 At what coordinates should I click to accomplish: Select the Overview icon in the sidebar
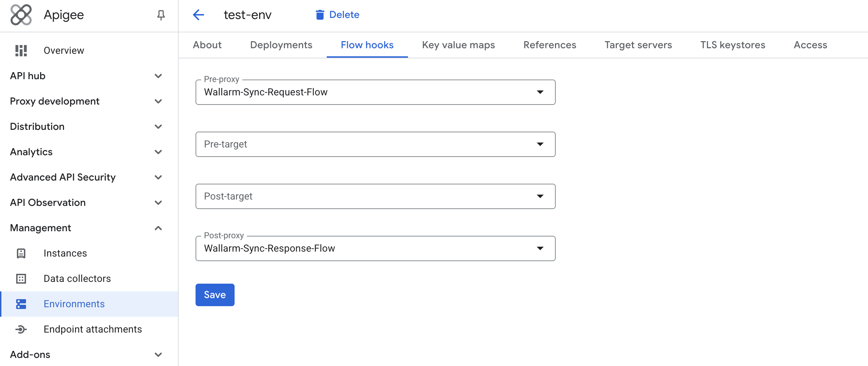pos(21,50)
